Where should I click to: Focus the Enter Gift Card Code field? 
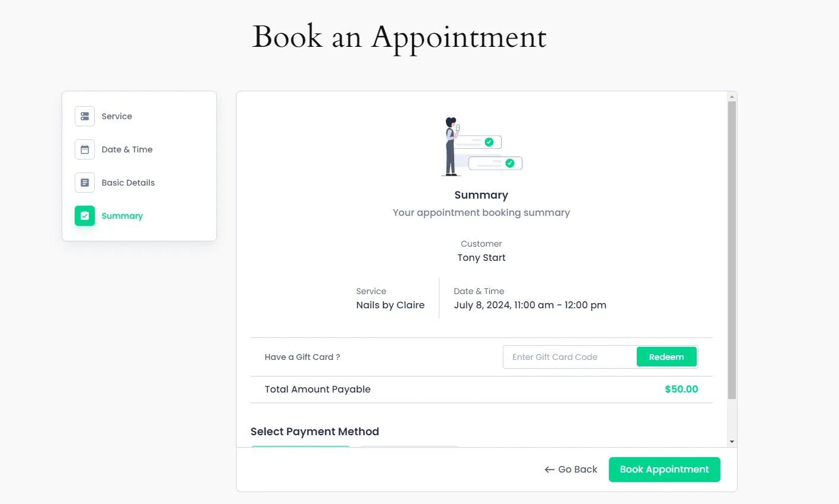569,357
